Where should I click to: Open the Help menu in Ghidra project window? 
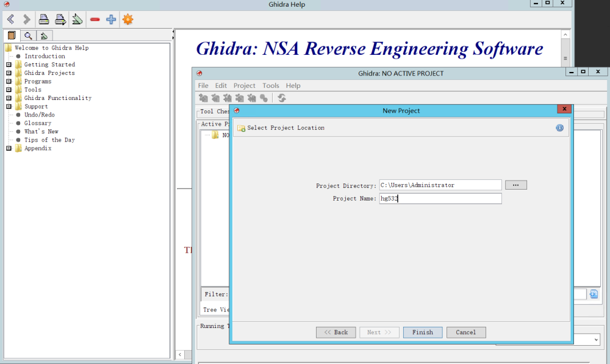(293, 85)
